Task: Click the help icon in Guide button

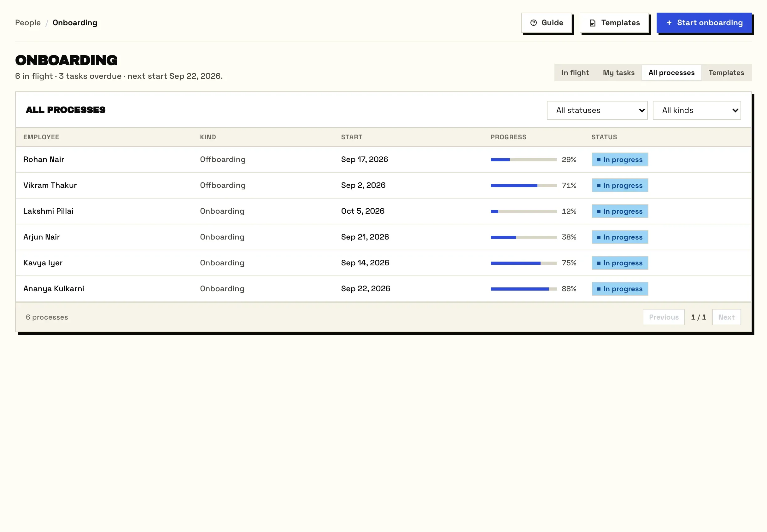Action: [534, 23]
